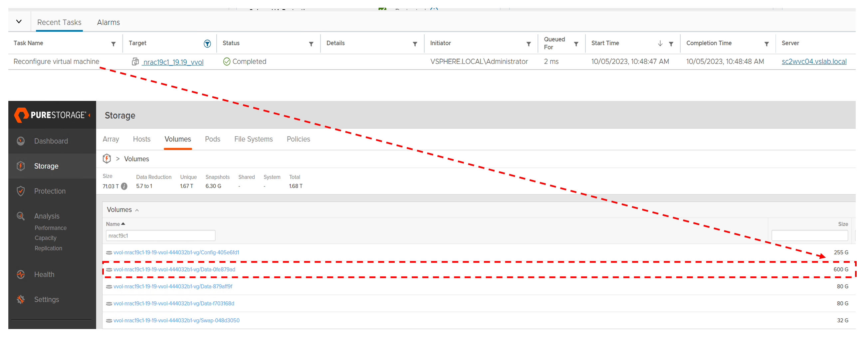This screenshot has width=868, height=340.
Task: Click the 255 G size value
Action: coord(841,252)
